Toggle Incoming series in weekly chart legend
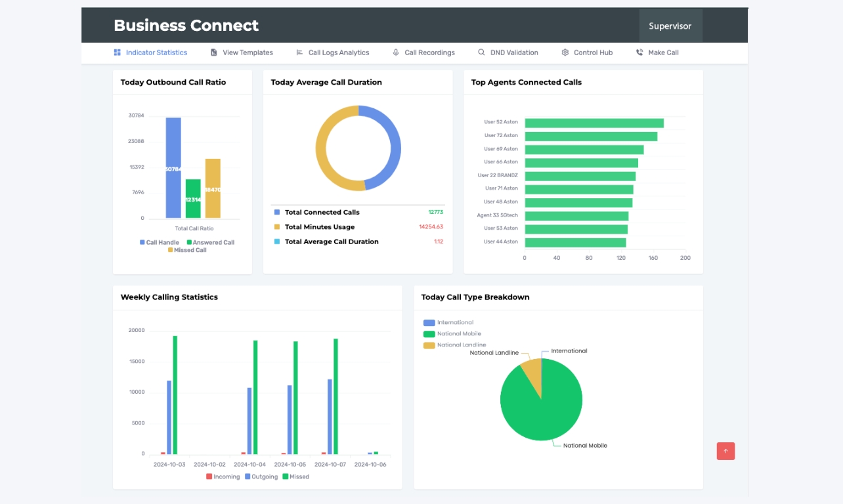 click(223, 476)
